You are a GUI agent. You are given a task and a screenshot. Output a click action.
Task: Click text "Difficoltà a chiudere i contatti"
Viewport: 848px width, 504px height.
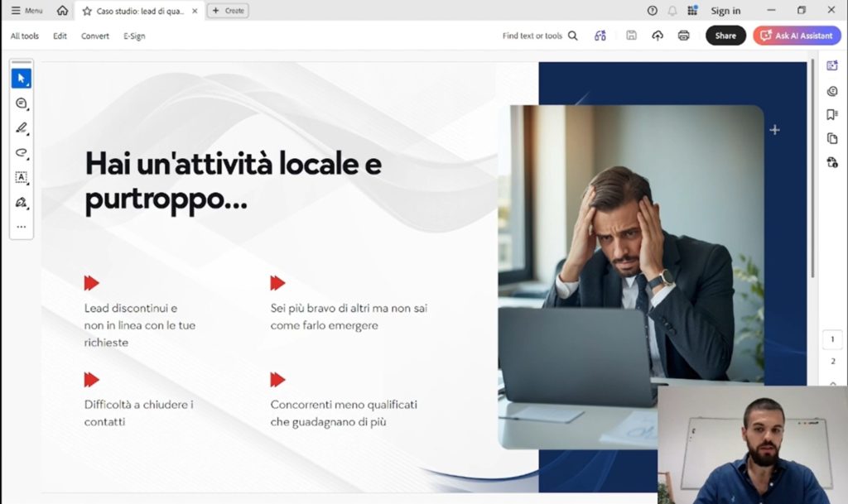coord(138,413)
